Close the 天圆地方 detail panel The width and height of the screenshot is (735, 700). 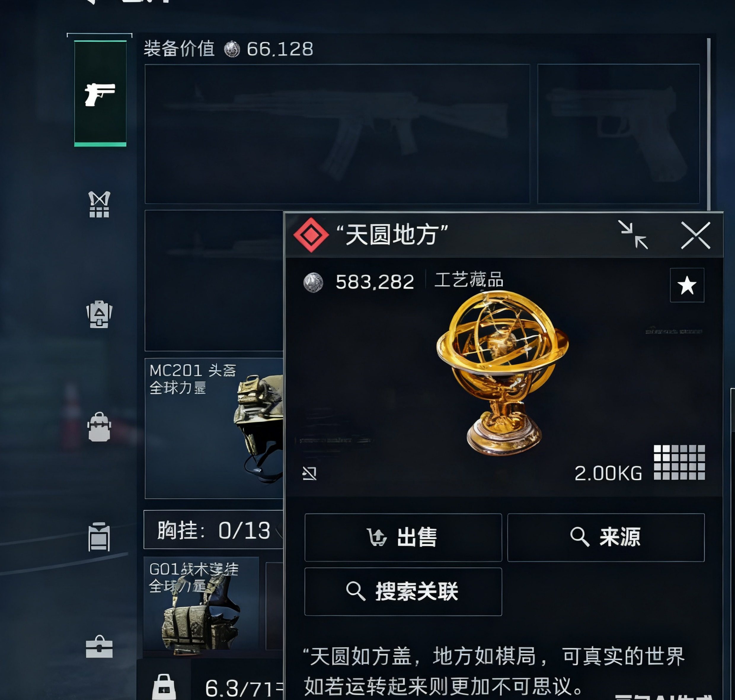tap(696, 235)
